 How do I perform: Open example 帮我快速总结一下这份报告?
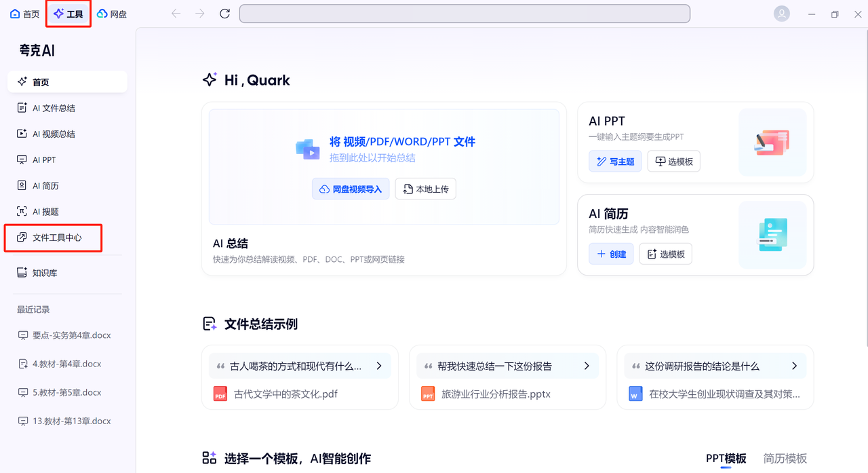(507, 366)
